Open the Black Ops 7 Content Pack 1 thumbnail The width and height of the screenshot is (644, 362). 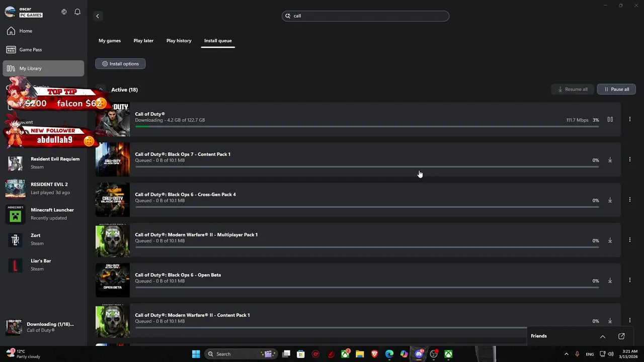pos(113,160)
